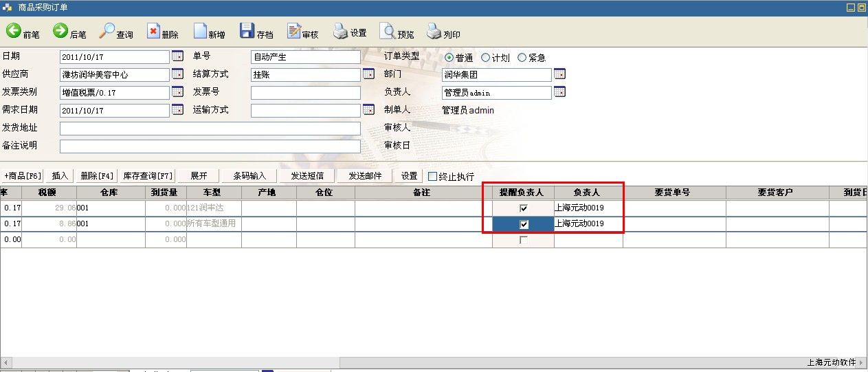Open the 部门 department lookup button

[x=559, y=74]
